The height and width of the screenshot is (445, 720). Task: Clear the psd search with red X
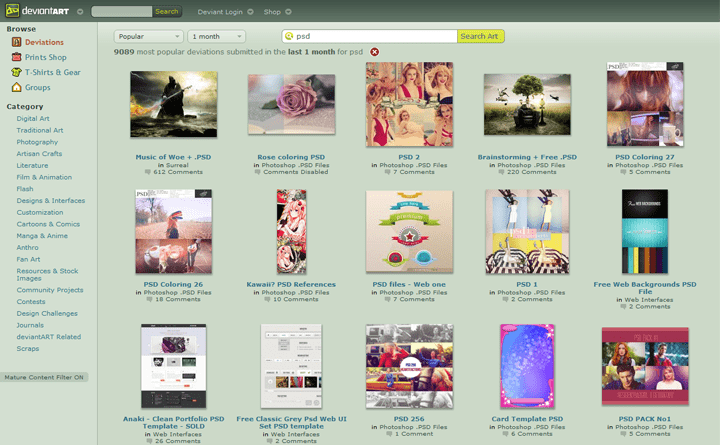pos(375,52)
